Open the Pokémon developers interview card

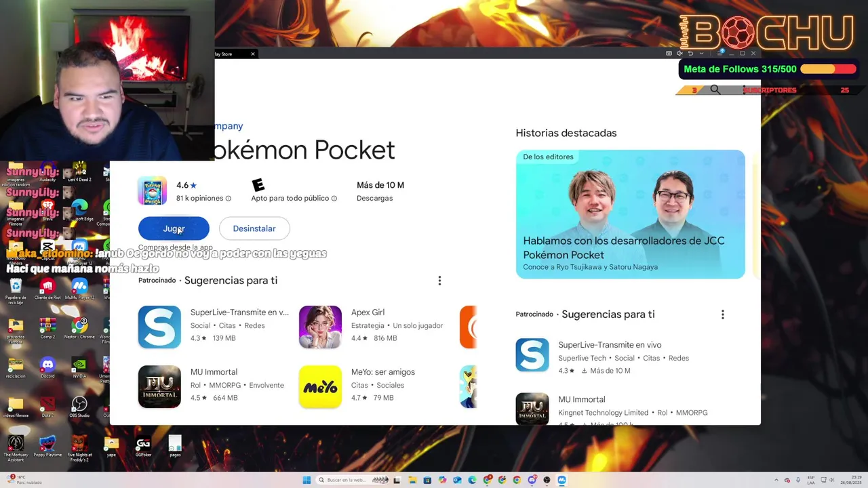630,214
